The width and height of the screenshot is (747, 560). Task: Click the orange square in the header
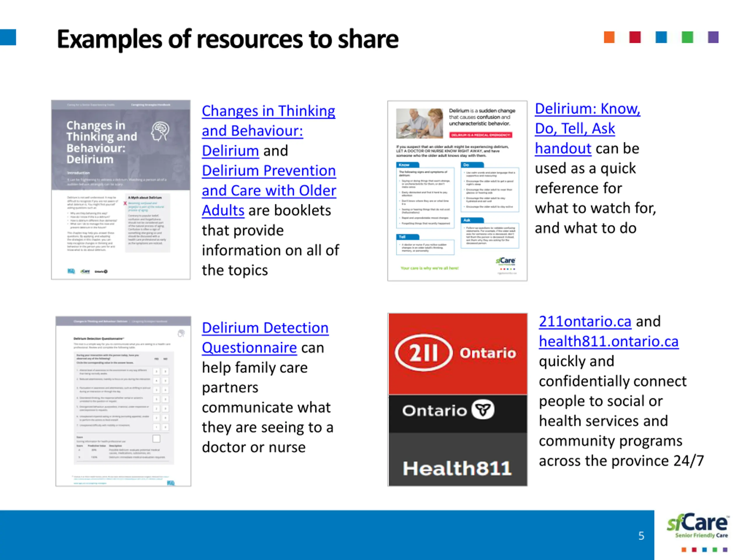(609, 37)
